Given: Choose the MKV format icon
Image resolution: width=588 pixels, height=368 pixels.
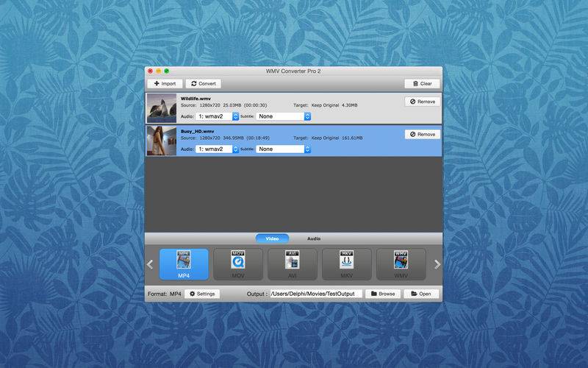Looking at the screenshot, I should click(346, 264).
